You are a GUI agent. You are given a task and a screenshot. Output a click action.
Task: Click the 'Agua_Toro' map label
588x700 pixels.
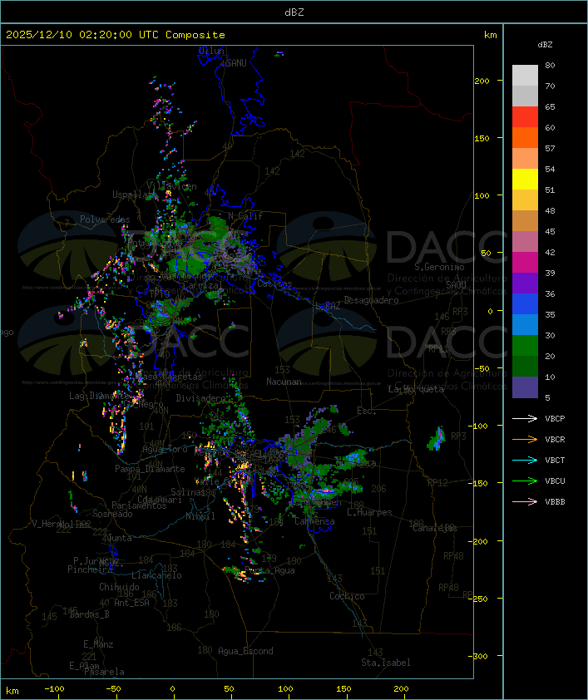(165, 450)
